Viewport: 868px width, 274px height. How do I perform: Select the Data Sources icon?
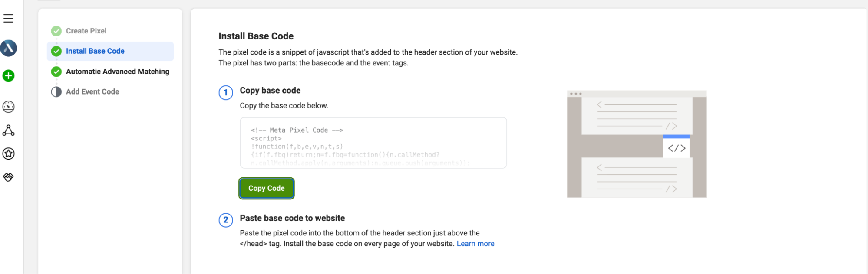tap(8, 130)
